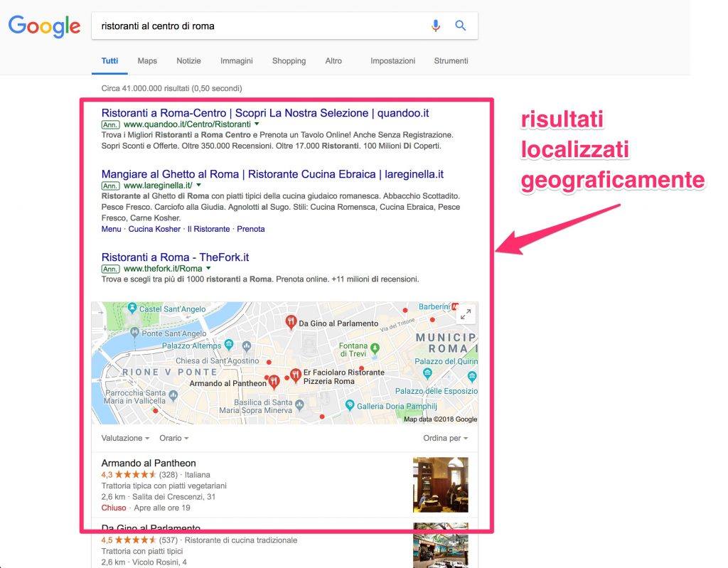Screen dimensions: 728x568
Task: Click the Barberini metro station icon
Action: [455, 306]
